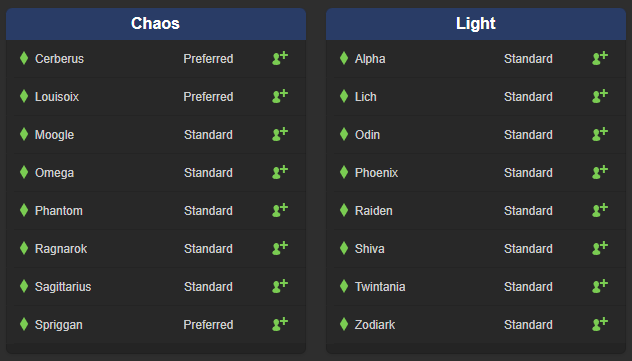
Task: Open the Phantom world entry
Action: click(x=160, y=211)
